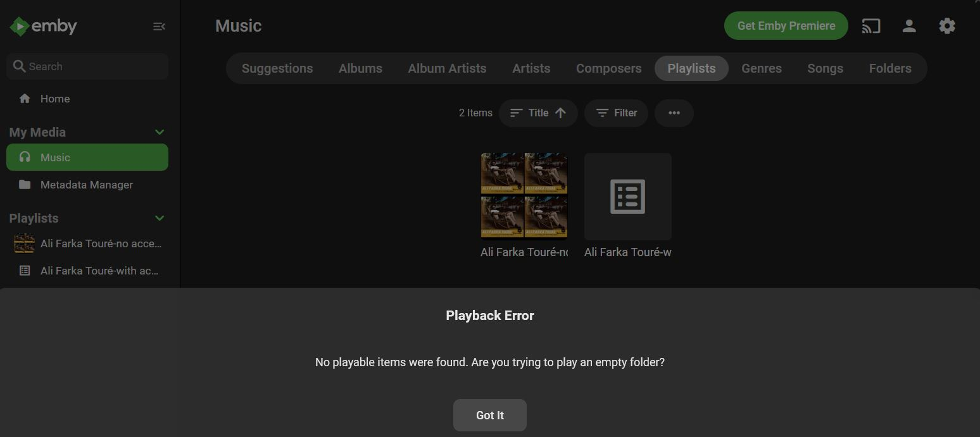980x437 pixels.
Task: Click the Music headphones icon
Action: click(25, 157)
